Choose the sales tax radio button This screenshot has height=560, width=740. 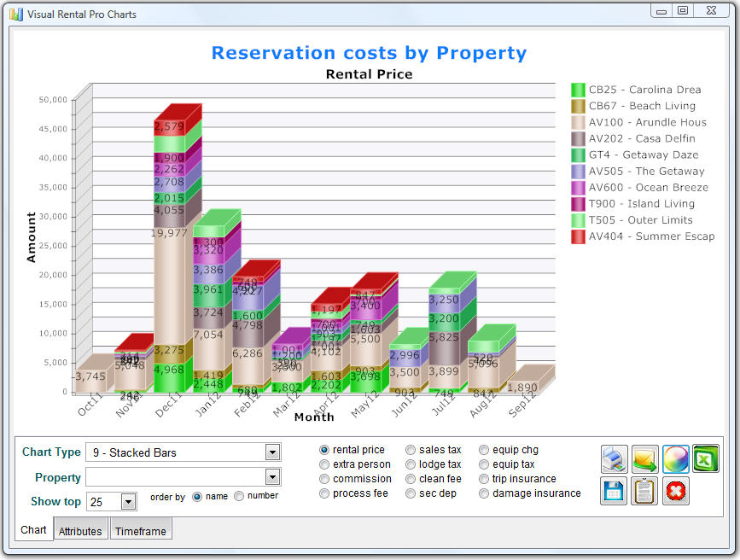click(x=411, y=450)
